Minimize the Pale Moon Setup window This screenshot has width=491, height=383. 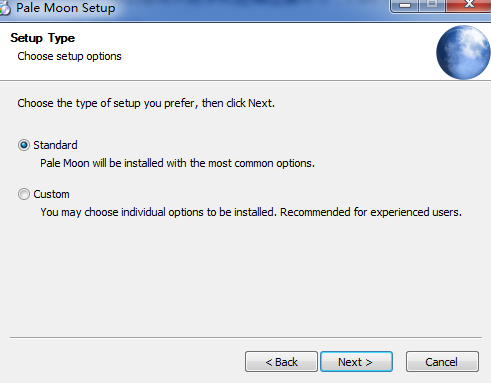point(405,6)
